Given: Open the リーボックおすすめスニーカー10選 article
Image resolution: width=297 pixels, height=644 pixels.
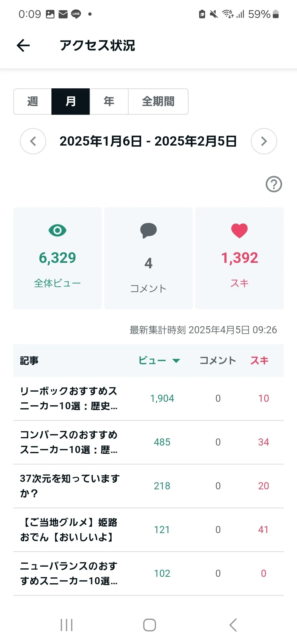Looking at the screenshot, I should (x=148, y=399).
